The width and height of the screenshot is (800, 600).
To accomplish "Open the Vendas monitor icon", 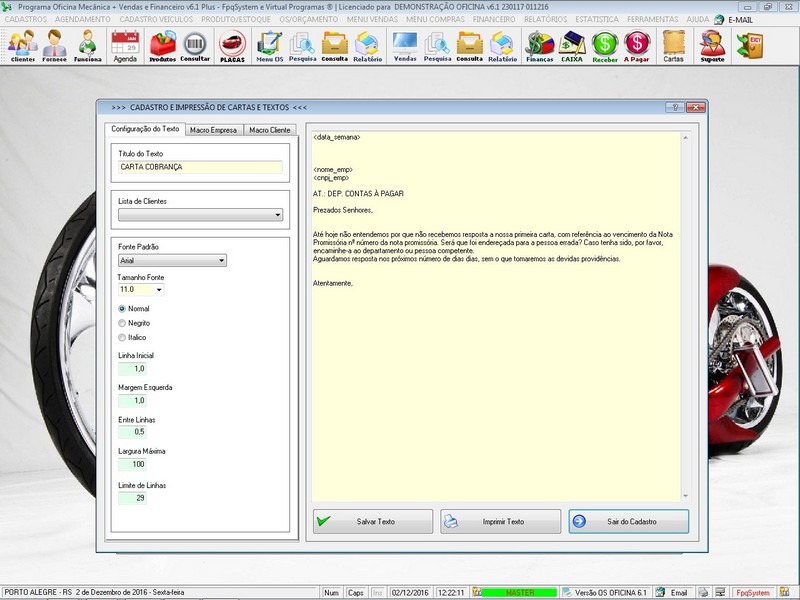I will click(405, 46).
